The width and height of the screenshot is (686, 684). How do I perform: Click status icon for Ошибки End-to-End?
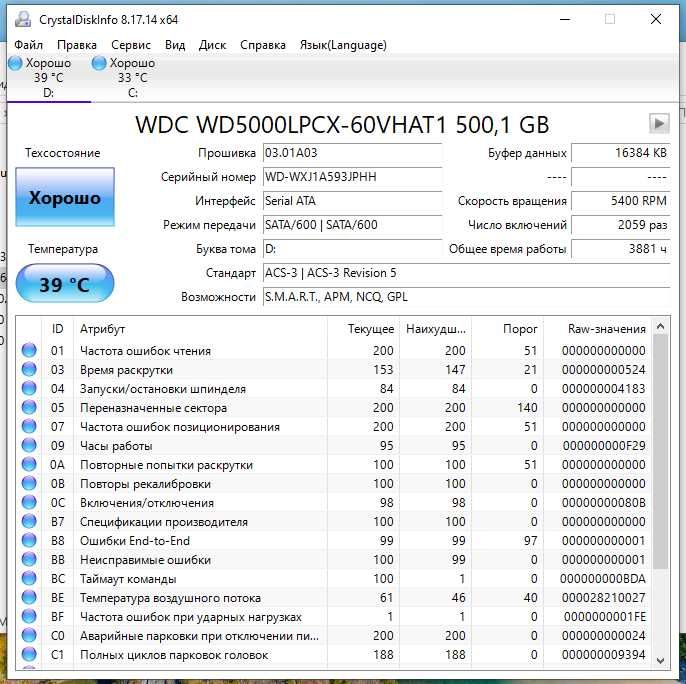tap(29, 540)
